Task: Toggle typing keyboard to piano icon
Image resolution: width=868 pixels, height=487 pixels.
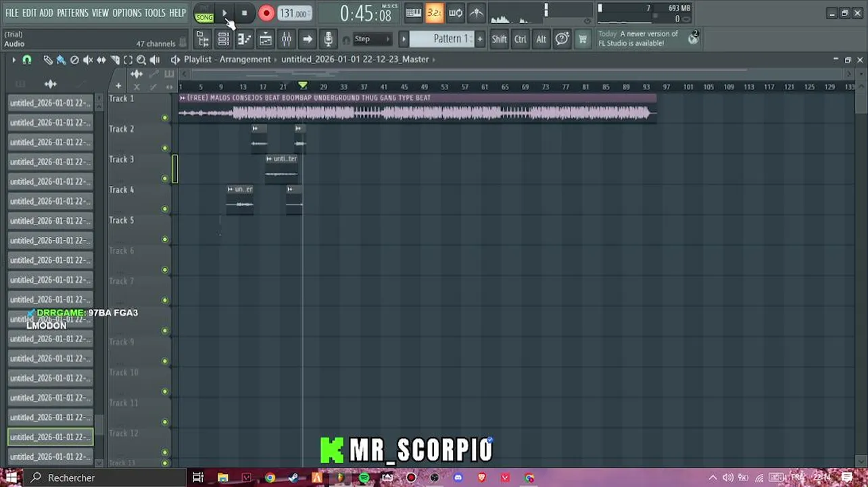Action: pyautogui.click(x=414, y=13)
